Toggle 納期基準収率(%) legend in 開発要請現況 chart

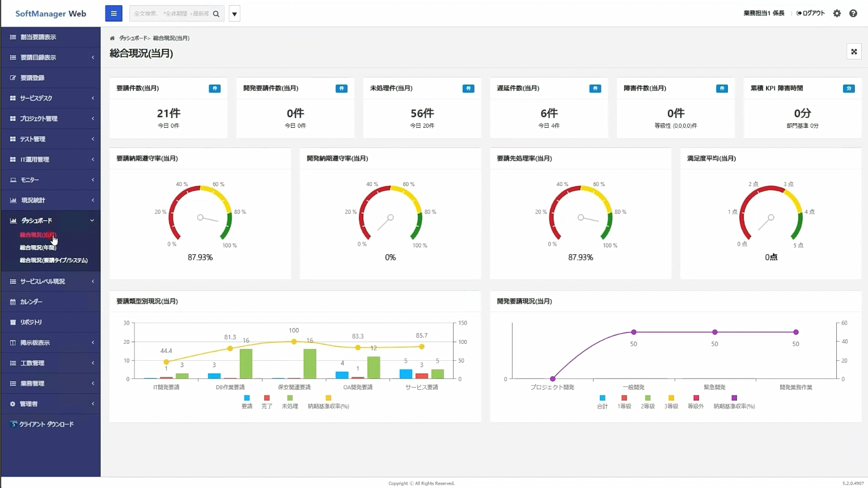click(734, 402)
